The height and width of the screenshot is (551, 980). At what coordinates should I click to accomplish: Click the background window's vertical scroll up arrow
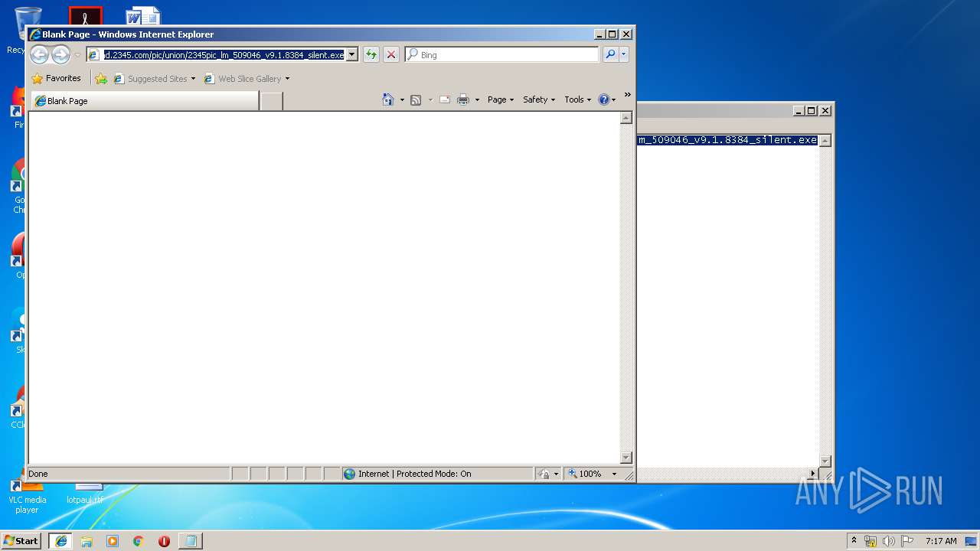(x=825, y=141)
